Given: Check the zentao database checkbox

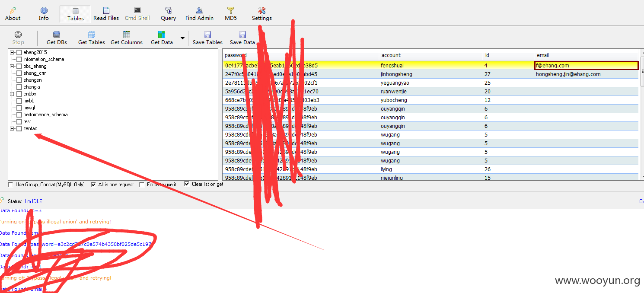Looking at the screenshot, I should click(19, 128).
